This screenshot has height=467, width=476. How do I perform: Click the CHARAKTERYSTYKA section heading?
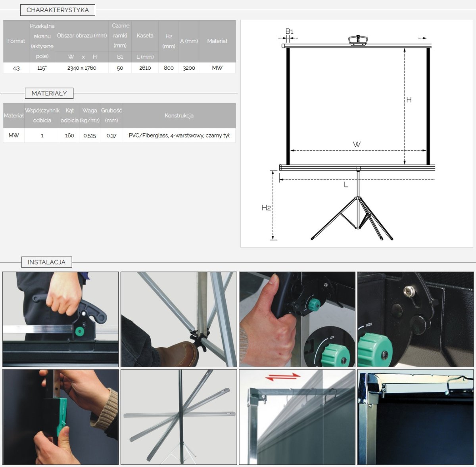58,10
